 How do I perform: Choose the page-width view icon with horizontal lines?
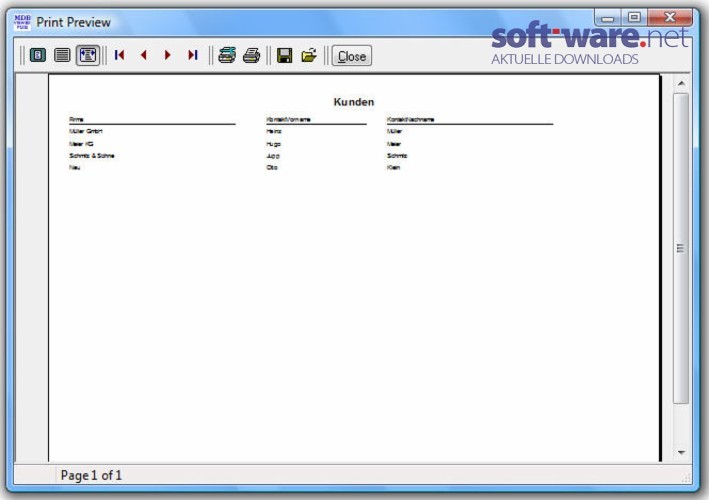click(62, 56)
